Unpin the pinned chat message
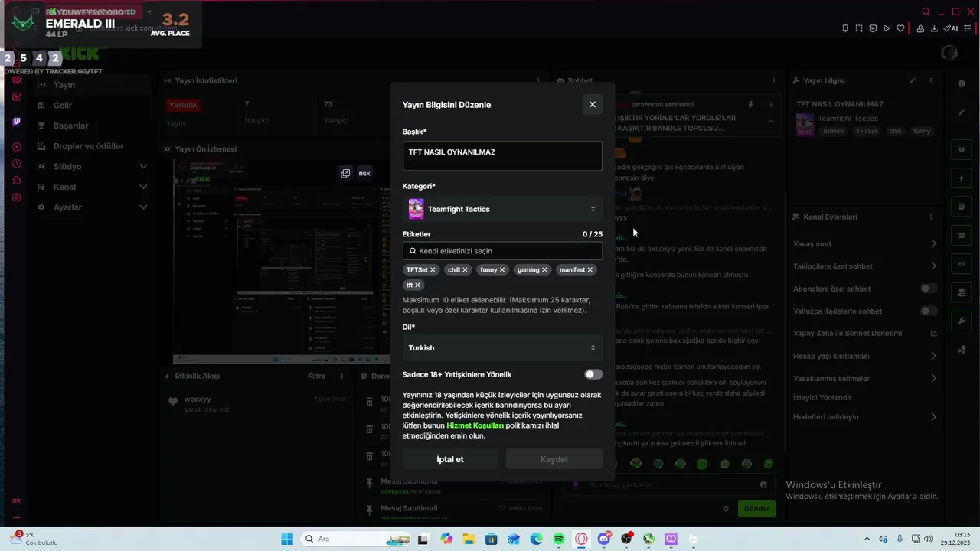Viewport: 980px width, 551px height. click(x=750, y=104)
